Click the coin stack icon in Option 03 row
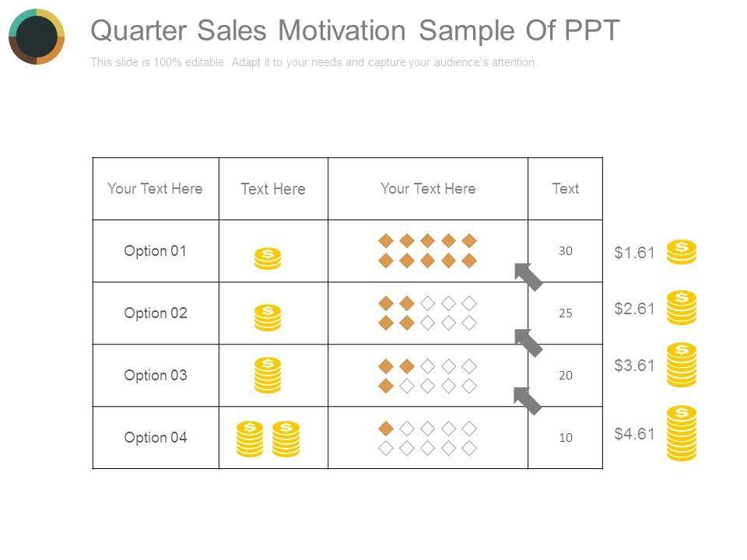Viewport: 747px width, 560px height. point(268,375)
